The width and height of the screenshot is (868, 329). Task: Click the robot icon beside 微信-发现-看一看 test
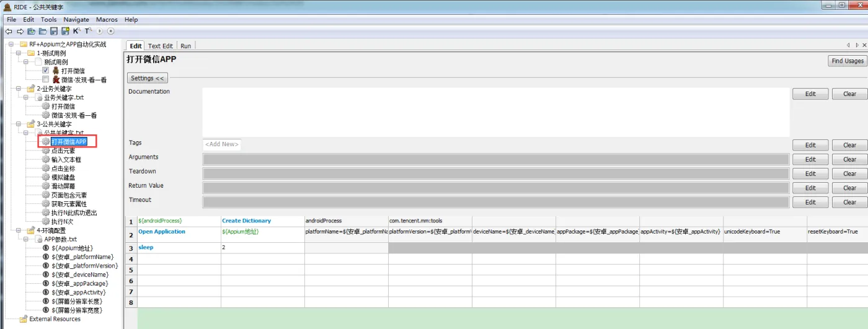pyautogui.click(x=56, y=80)
